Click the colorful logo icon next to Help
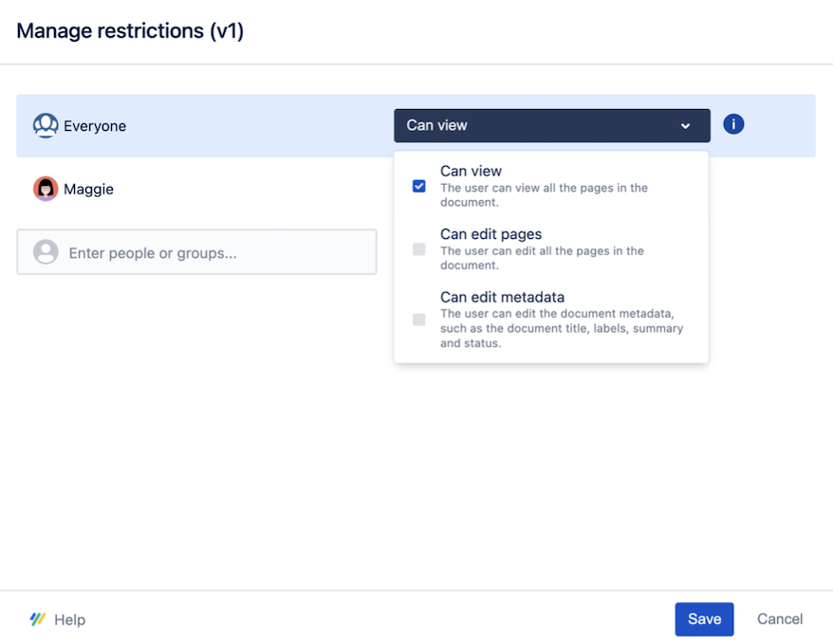Viewport: 833px width, 644px height. (x=36, y=618)
